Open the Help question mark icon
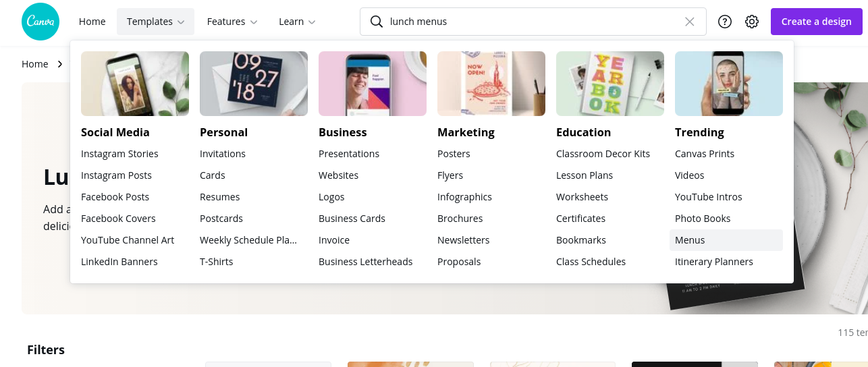868x367 pixels. coord(725,22)
